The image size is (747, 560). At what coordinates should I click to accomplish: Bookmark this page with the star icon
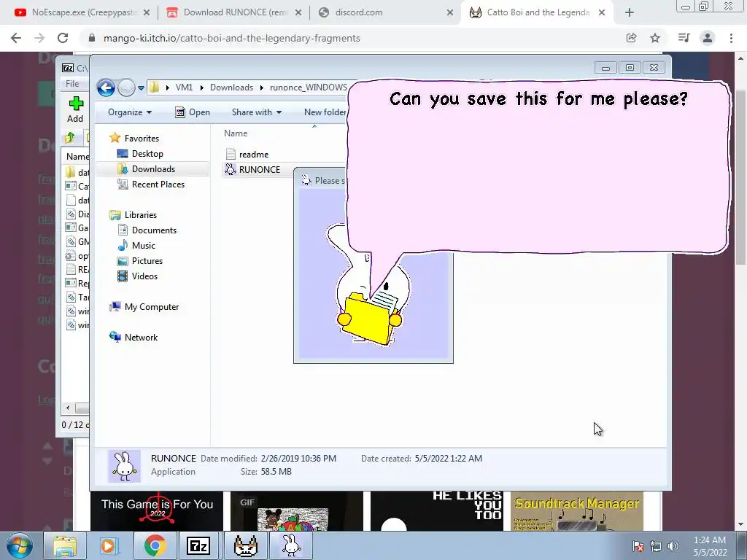(655, 38)
